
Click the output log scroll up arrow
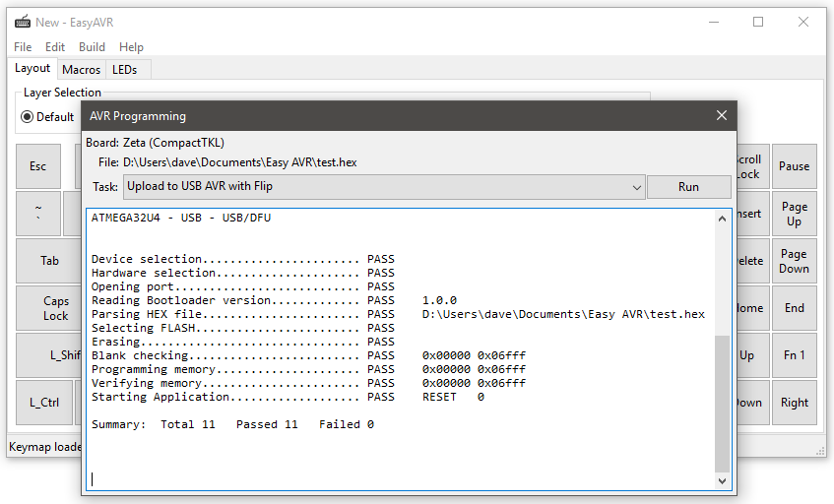point(722,219)
